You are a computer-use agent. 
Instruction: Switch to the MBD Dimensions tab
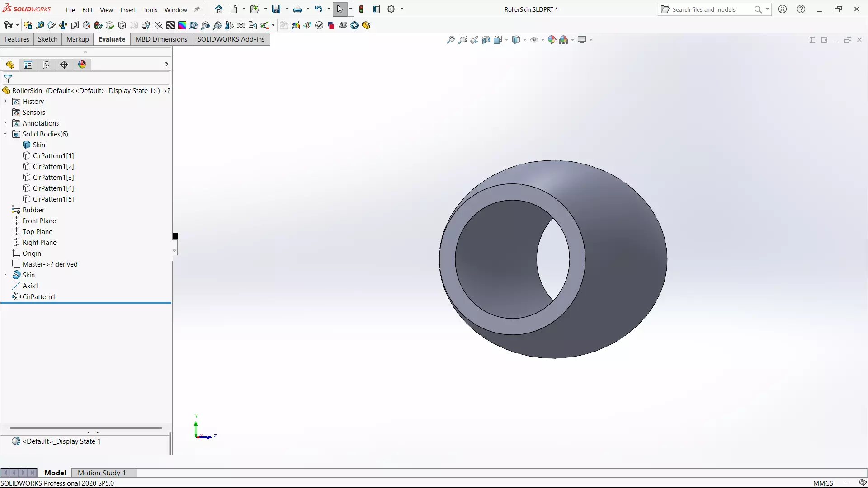click(161, 39)
